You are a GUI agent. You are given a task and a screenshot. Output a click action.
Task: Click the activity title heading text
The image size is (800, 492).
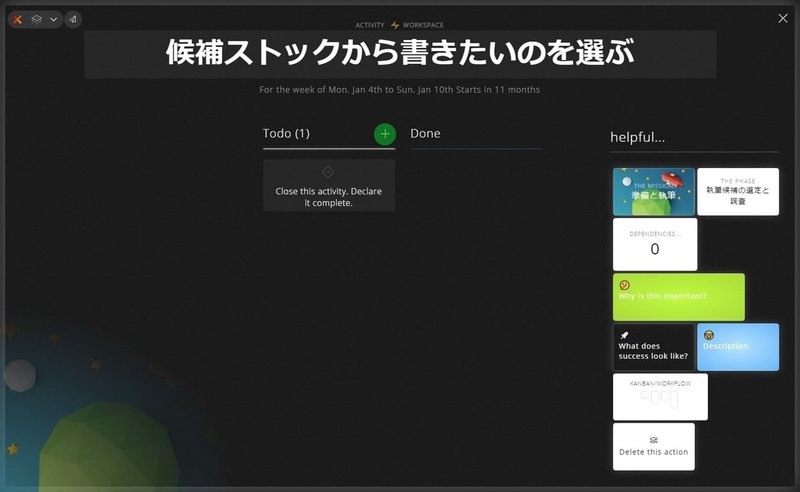400,53
